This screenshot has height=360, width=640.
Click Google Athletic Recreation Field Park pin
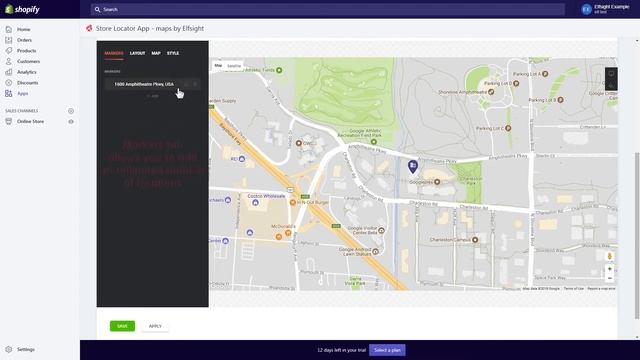[x=373, y=142]
